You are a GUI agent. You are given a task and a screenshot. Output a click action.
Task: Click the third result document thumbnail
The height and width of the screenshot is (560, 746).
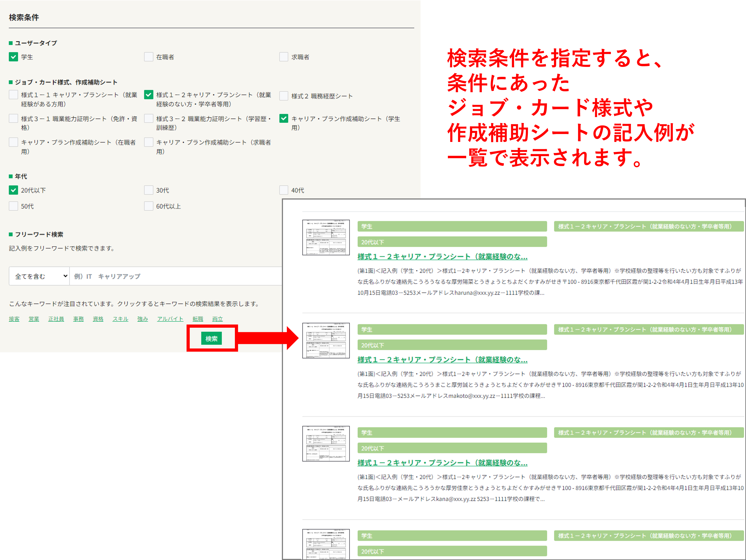point(326,444)
